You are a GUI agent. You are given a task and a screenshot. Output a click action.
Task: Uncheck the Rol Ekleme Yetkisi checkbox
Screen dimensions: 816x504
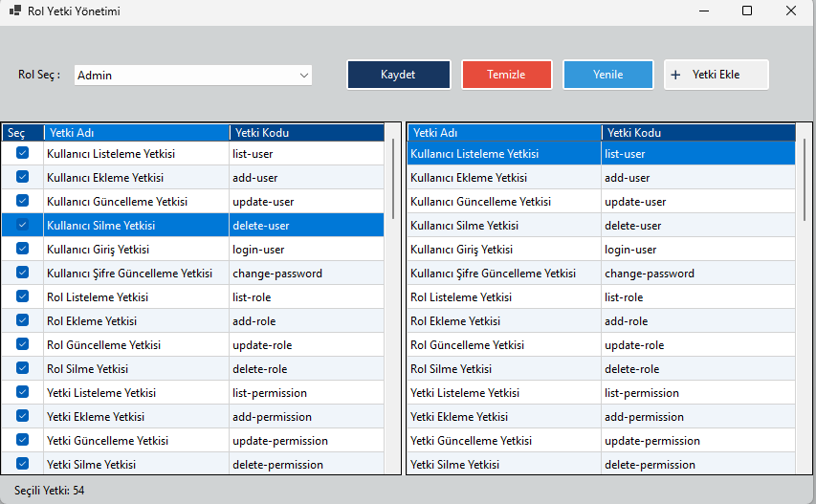click(22, 320)
